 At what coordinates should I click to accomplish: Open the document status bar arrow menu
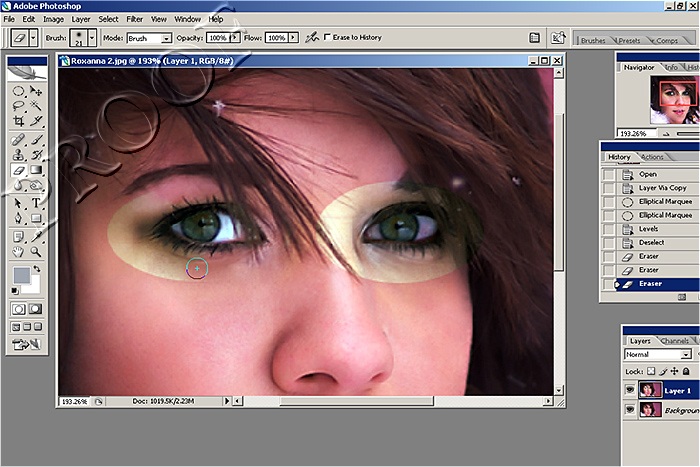[227, 401]
